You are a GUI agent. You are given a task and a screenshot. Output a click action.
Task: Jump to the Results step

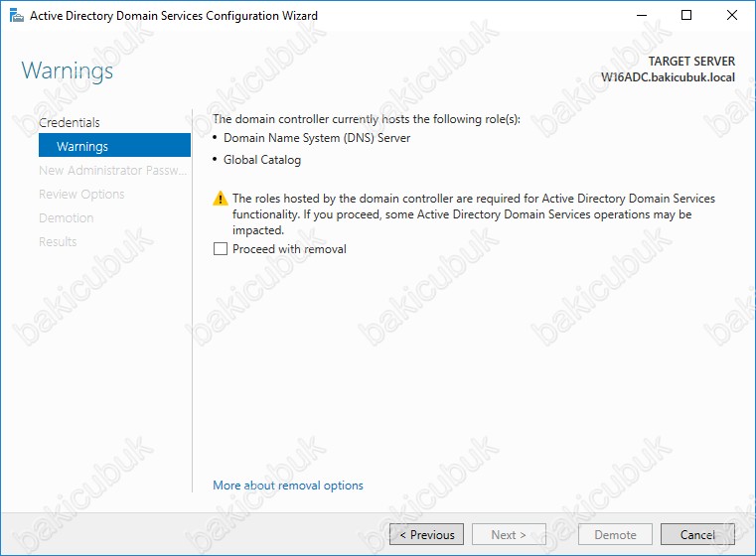(x=58, y=241)
